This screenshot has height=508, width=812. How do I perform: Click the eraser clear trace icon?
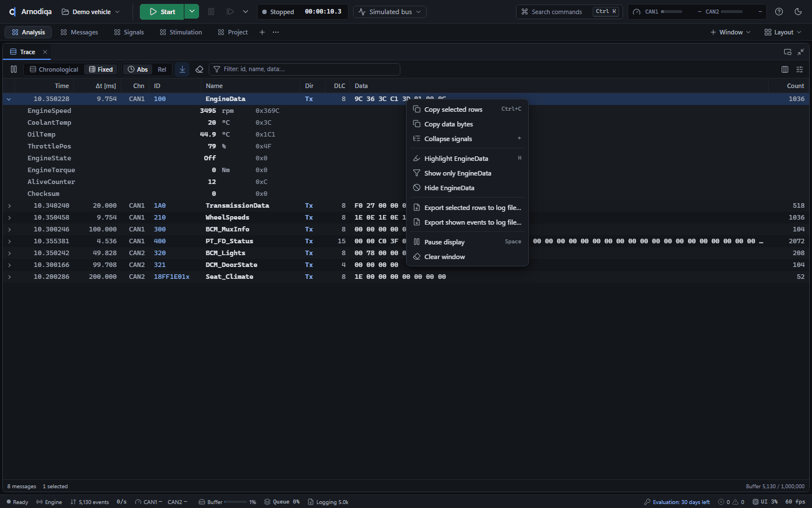click(x=199, y=69)
